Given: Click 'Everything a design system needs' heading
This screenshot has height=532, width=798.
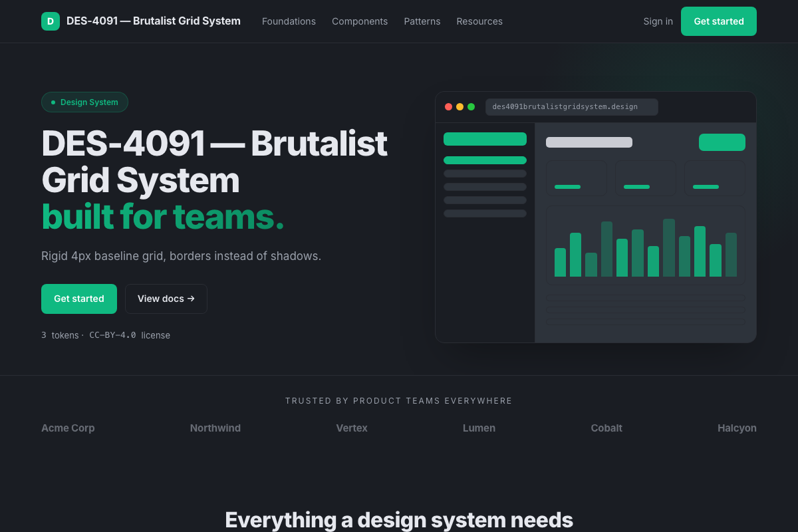Looking at the screenshot, I should pyautogui.click(x=399, y=520).
